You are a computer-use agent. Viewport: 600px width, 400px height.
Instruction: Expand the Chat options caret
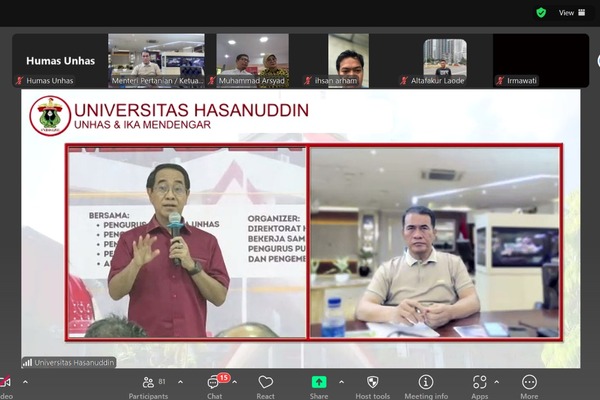point(235,382)
